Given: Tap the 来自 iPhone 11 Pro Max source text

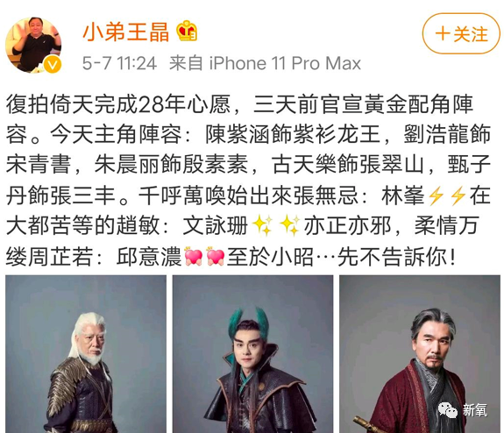Looking at the screenshot, I should pyautogui.click(x=266, y=63).
